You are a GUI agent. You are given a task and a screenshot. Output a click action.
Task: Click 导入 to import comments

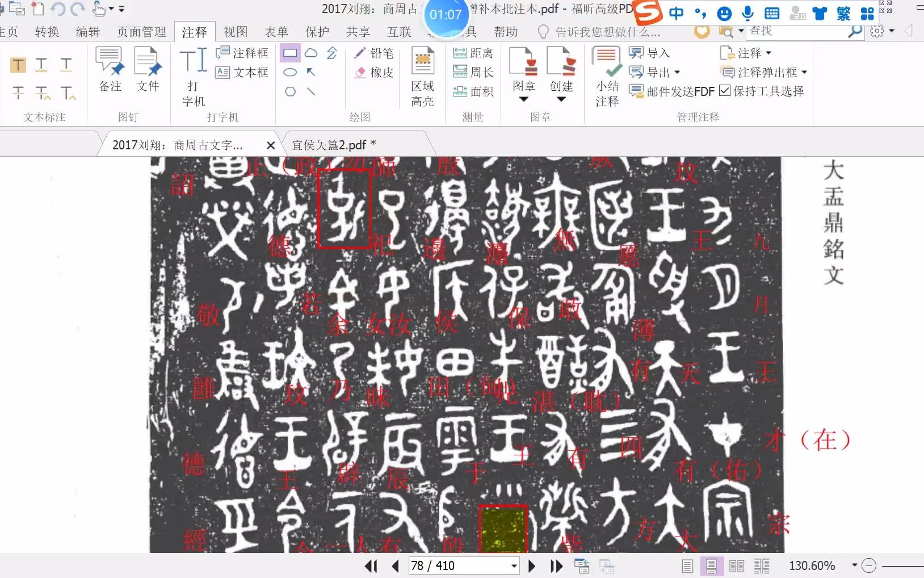point(649,53)
